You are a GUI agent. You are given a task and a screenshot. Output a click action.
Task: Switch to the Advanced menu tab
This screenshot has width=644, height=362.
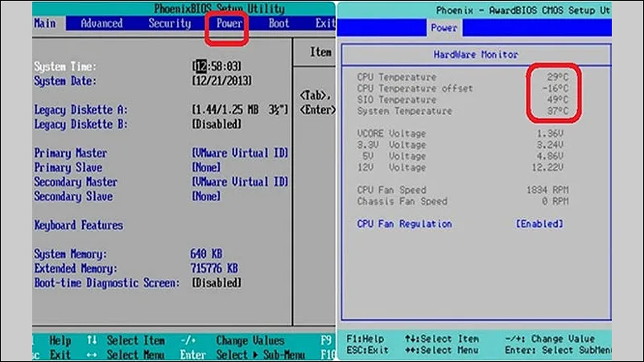[x=102, y=23]
